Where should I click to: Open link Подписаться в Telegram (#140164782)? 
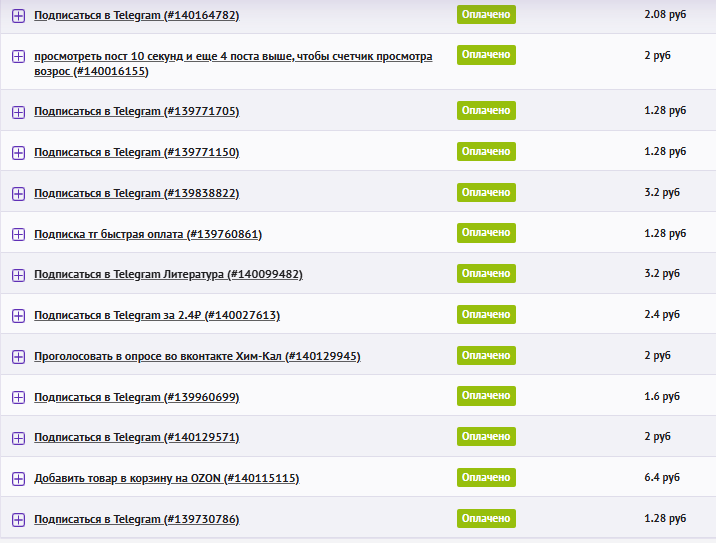pyautogui.click(x=136, y=16)
